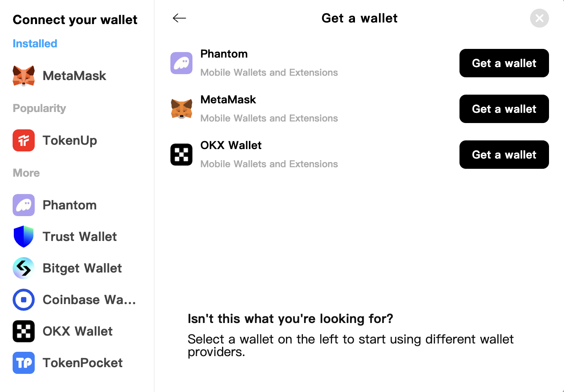564x392 pixels.
Task: Click the TokenPocket name in the list
Action: click(82, 363)
